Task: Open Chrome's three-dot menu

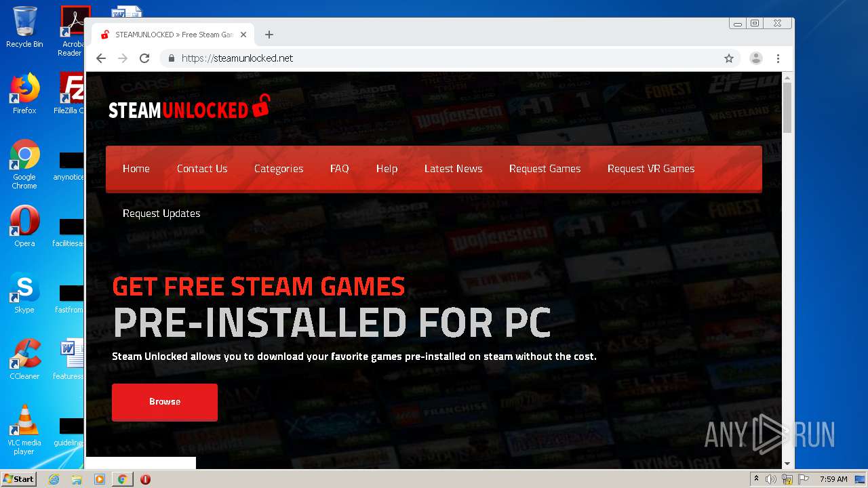Action: coord(778,58)
